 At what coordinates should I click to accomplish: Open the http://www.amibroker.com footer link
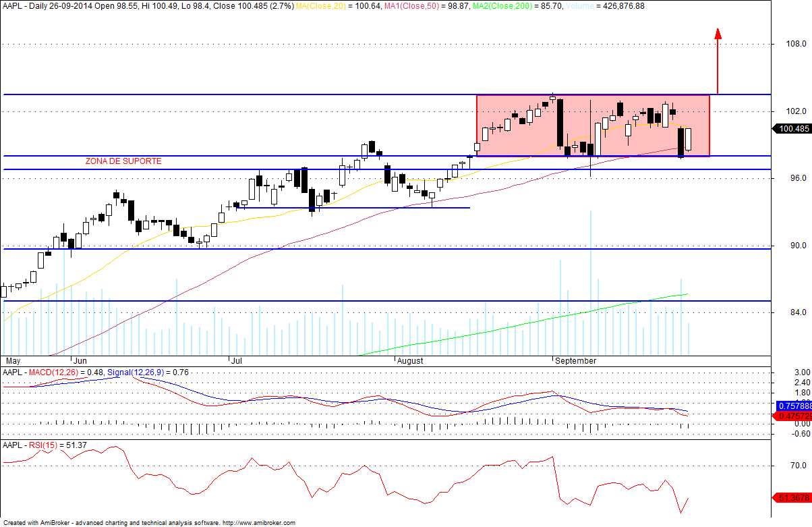pos(259,523)
